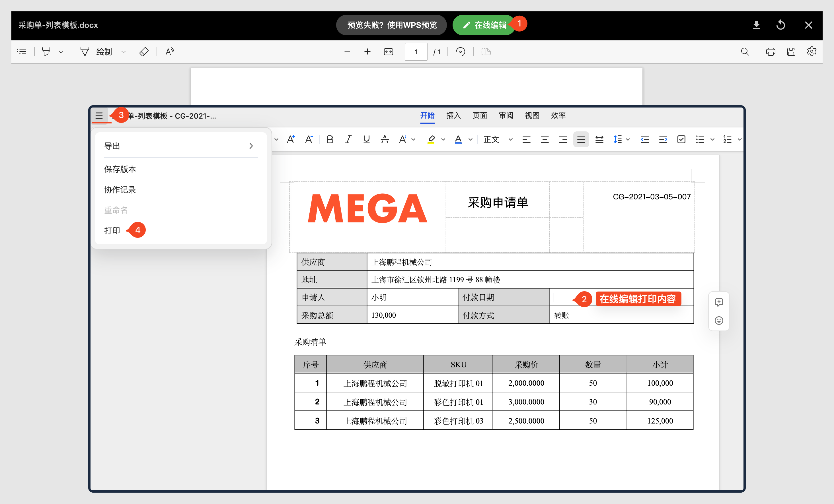
Task: Switch to the 视图 tab
Action: [532, 116]
